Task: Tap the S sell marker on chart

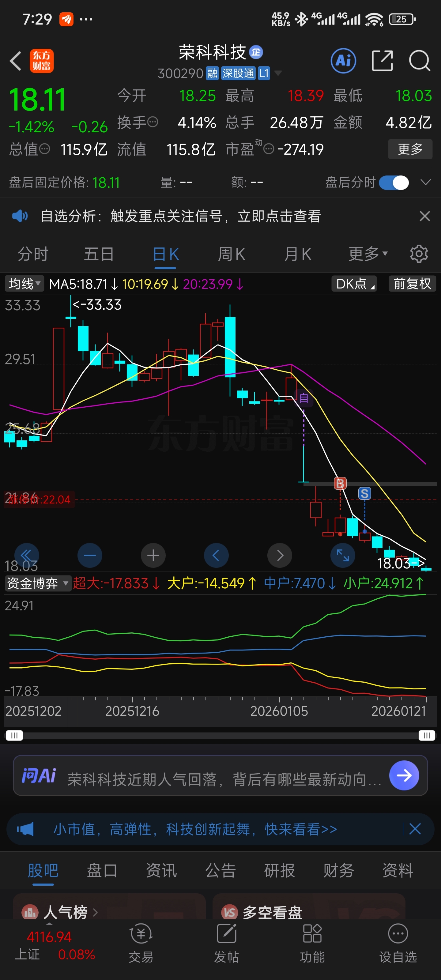Action: tap(364, 493)
